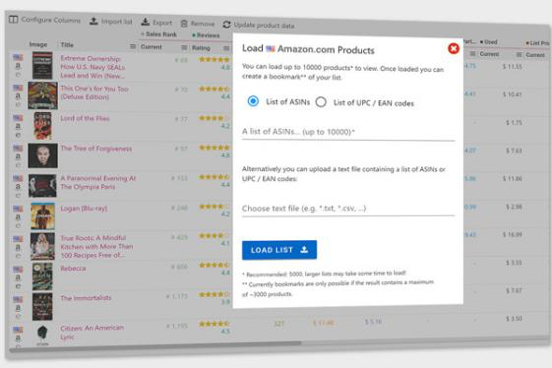The image size is (552, 368).
Task: Click the US flag icon beside Rebecca
Action: point(18,269)
